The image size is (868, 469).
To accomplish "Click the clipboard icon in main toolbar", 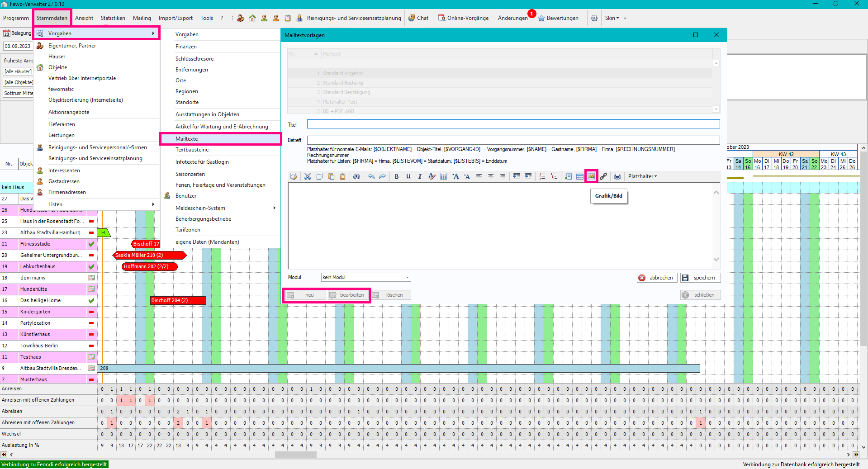I will pos(288,18).
